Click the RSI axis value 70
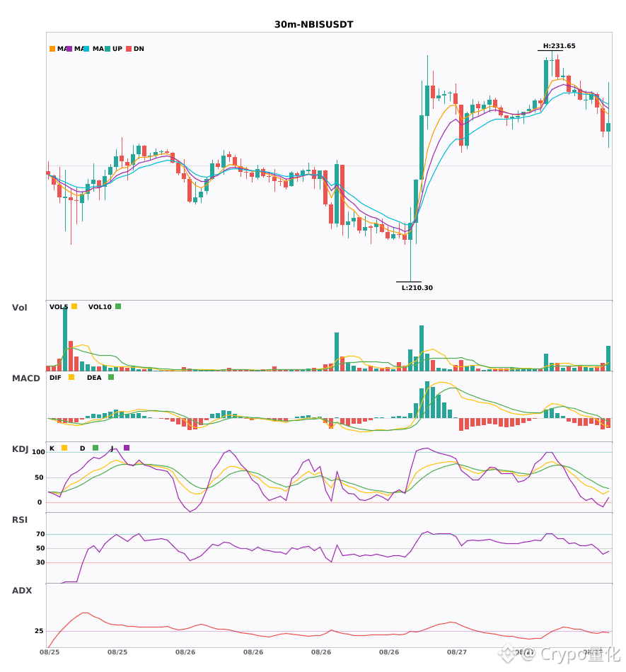 point(40,534)
